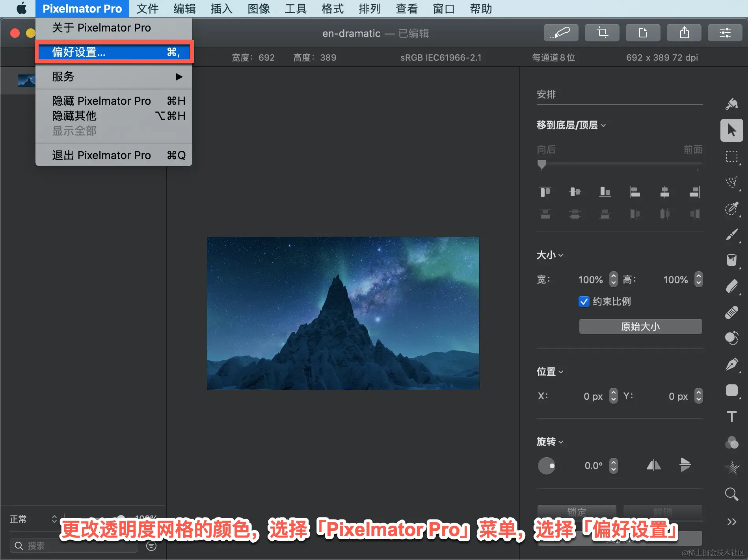Select the Zoom magnifier tool
This screenshot has width=748, height=560.
point(732,494)
